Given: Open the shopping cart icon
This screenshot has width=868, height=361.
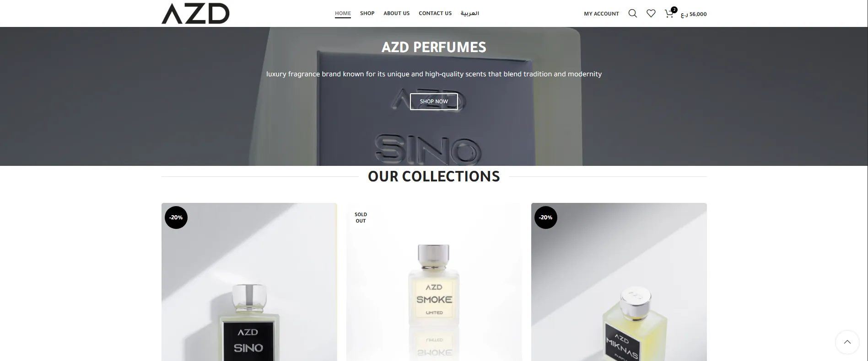Looking at the screenshot, I should coord(669,13).
